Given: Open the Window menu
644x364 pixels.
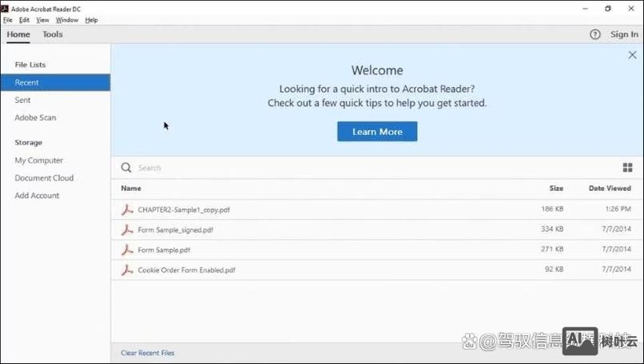Looking at the screenshot, I should click(67, 20).
